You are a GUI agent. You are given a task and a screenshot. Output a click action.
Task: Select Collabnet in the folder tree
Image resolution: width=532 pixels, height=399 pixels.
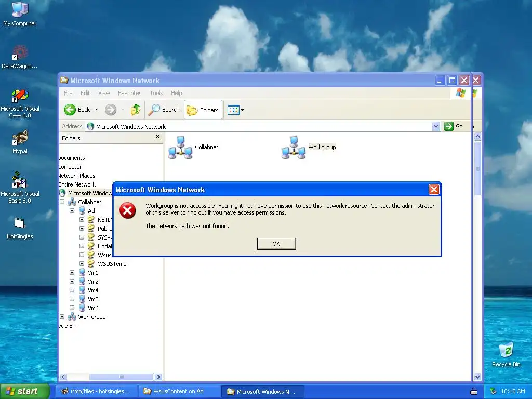(89, 202)
